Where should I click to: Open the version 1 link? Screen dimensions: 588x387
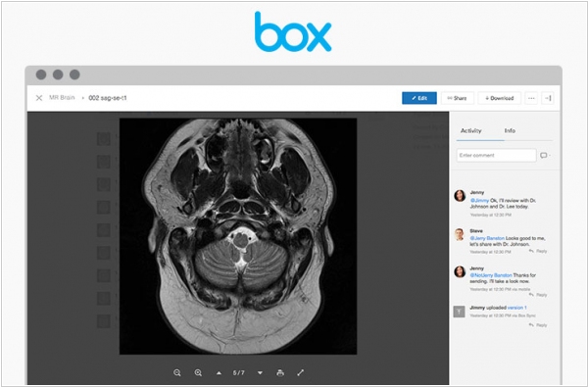click(x=517, y=308)
